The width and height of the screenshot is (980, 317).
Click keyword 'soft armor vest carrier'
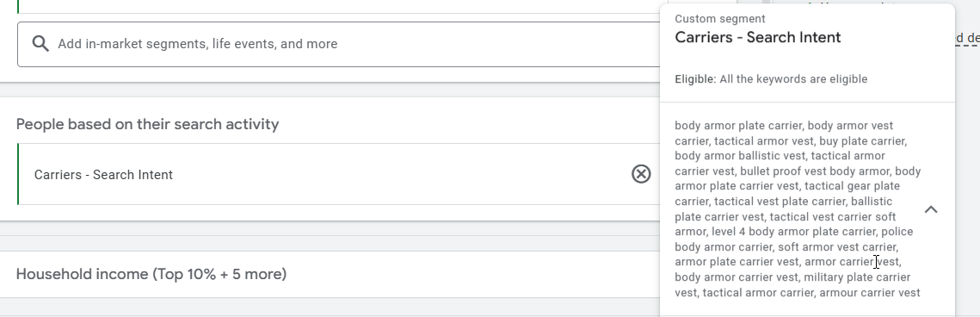tap(837, 247)
